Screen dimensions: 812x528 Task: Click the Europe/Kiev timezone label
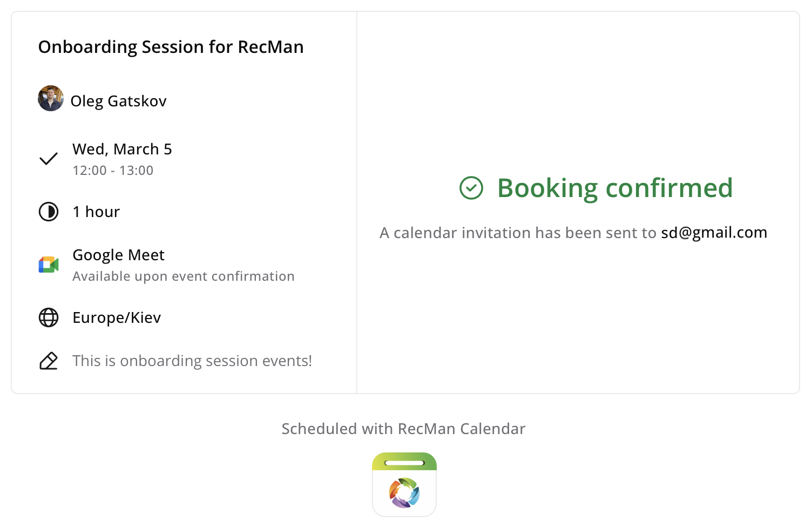117,317
